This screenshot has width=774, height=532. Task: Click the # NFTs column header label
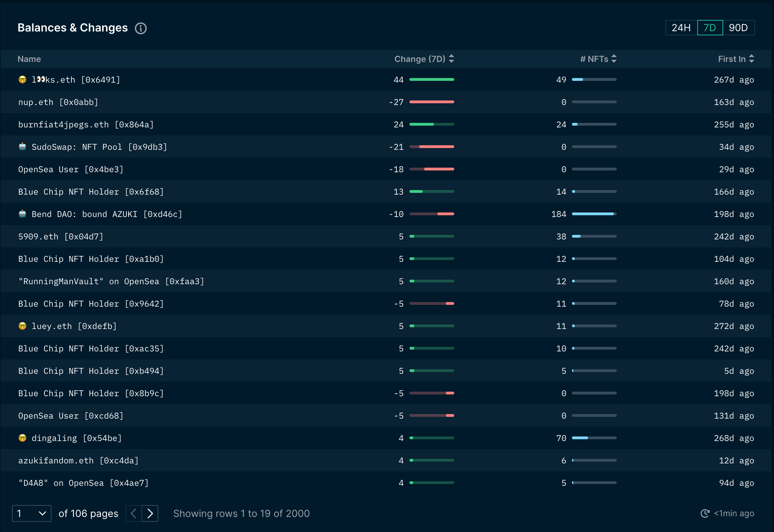[594, 59]
